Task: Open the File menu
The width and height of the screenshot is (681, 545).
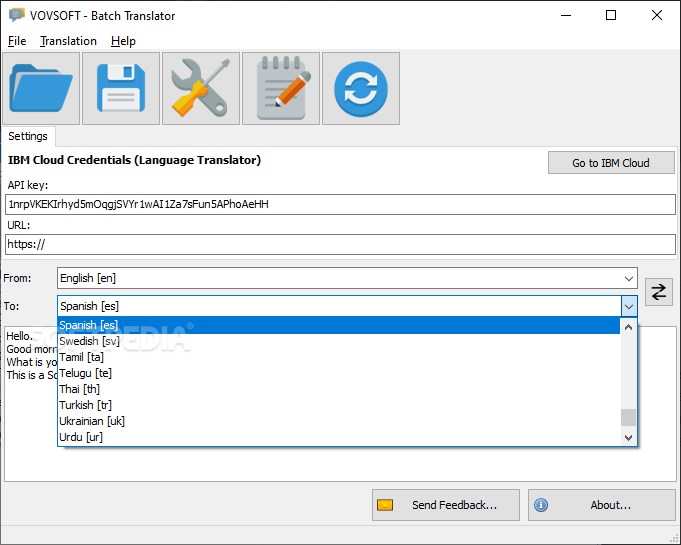Action: click(17, 41)
